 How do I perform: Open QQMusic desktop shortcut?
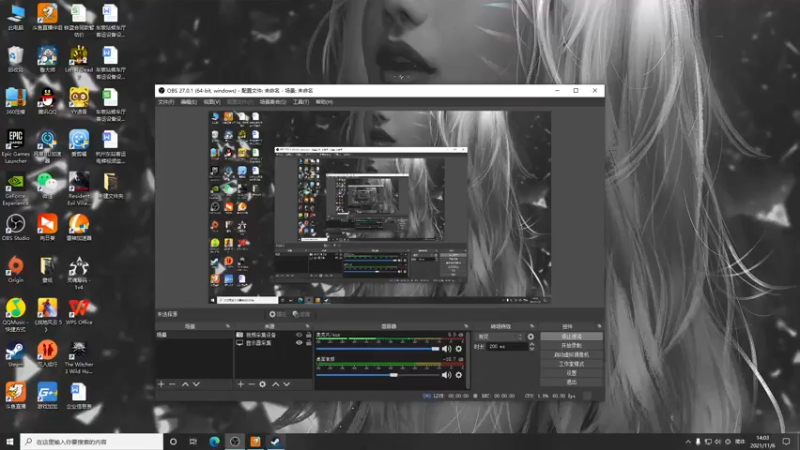(15, 315)
